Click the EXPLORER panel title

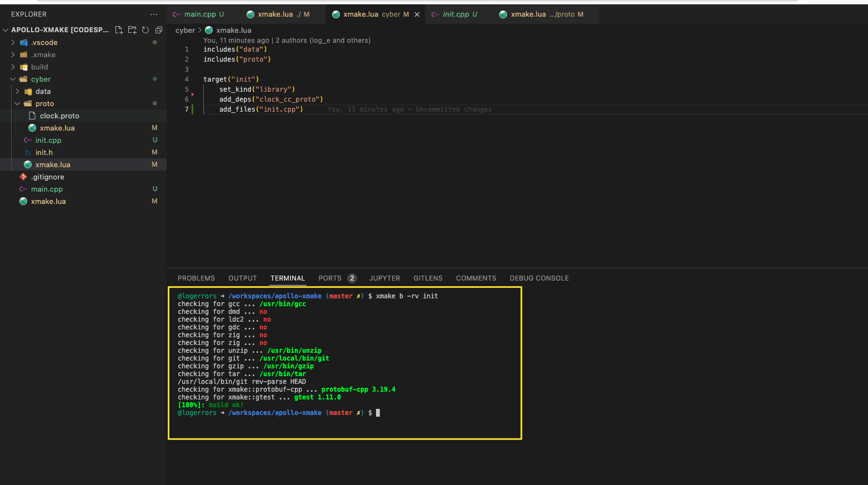click(x=29, y=14)
